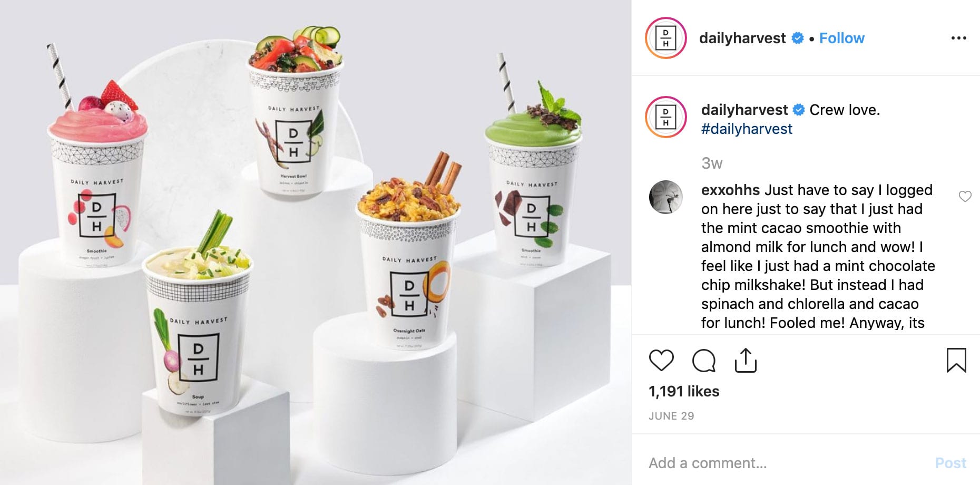Follow the dailyharvest account
This screenshot has width=980, height=485.
coord(841,38)
